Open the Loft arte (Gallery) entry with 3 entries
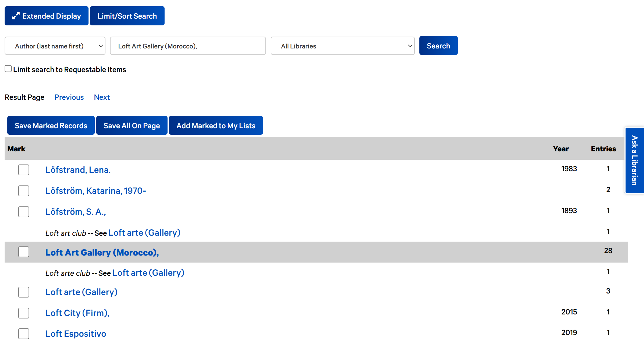Viewport: 644px width, 346px height. [82, 292]
